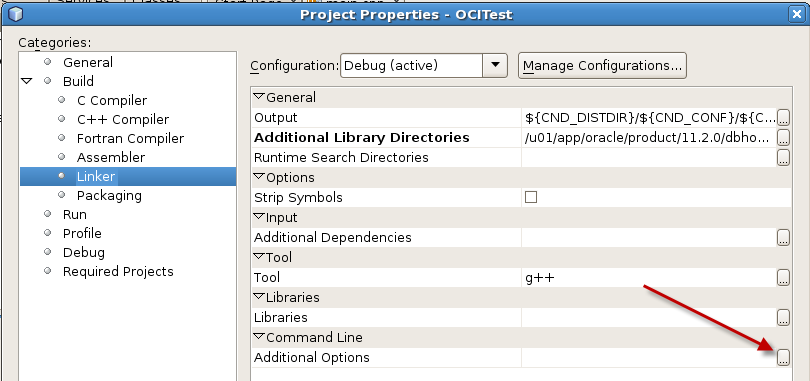The height and width of the screenshot is (381, 810).
Task: Click ellipsis button for Runtime Search Directories
Action: [783, 157]
